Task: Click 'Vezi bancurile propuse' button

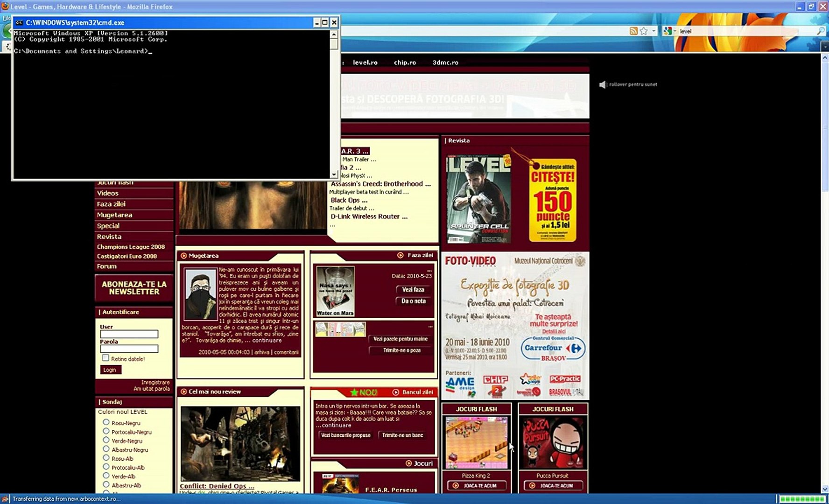Action: (x=345, y=435)
